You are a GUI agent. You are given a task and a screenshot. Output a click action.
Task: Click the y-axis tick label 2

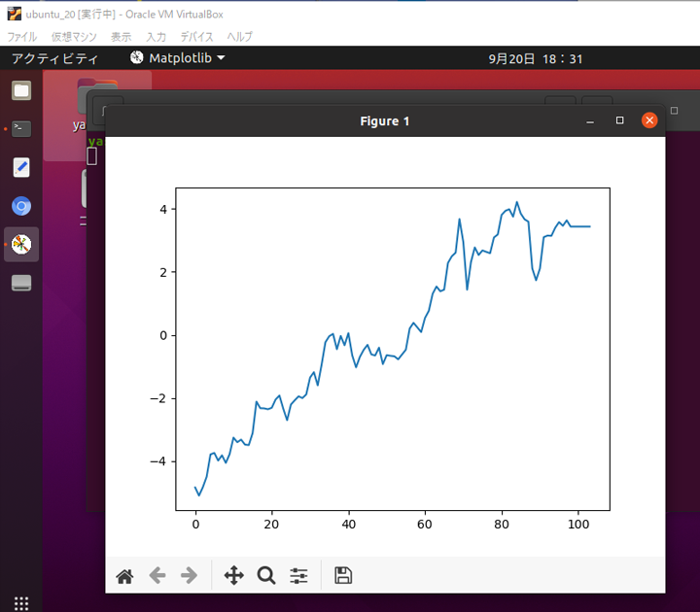click(x=163, y=272)
